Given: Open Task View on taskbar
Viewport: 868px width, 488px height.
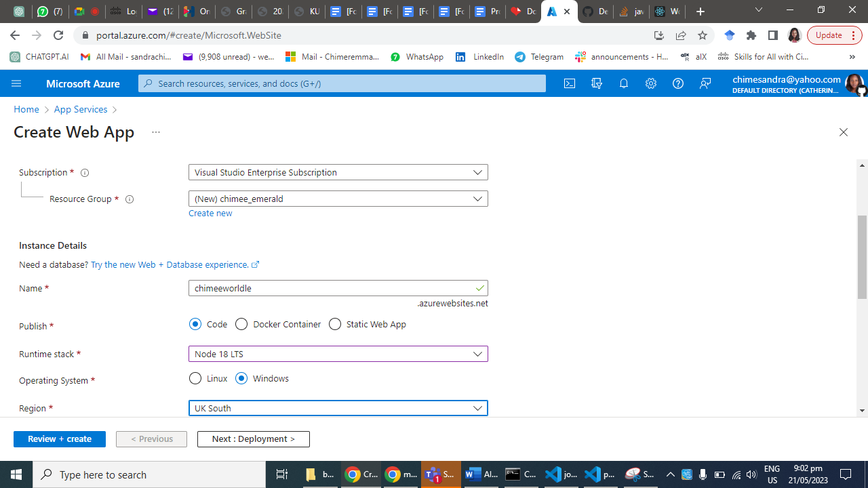Looking at the screenshot, I should coord(282,474).
